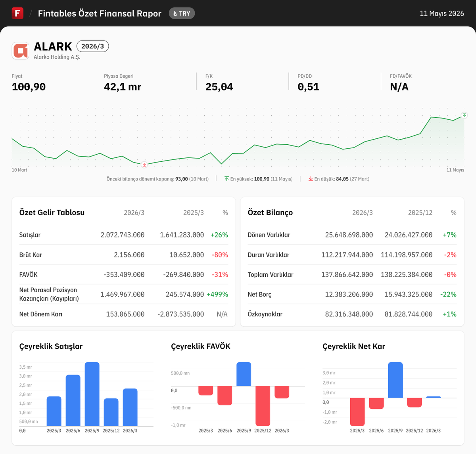
Task: Click the FD/FAVÖK value N/A
Action: [x=399, y=87]
